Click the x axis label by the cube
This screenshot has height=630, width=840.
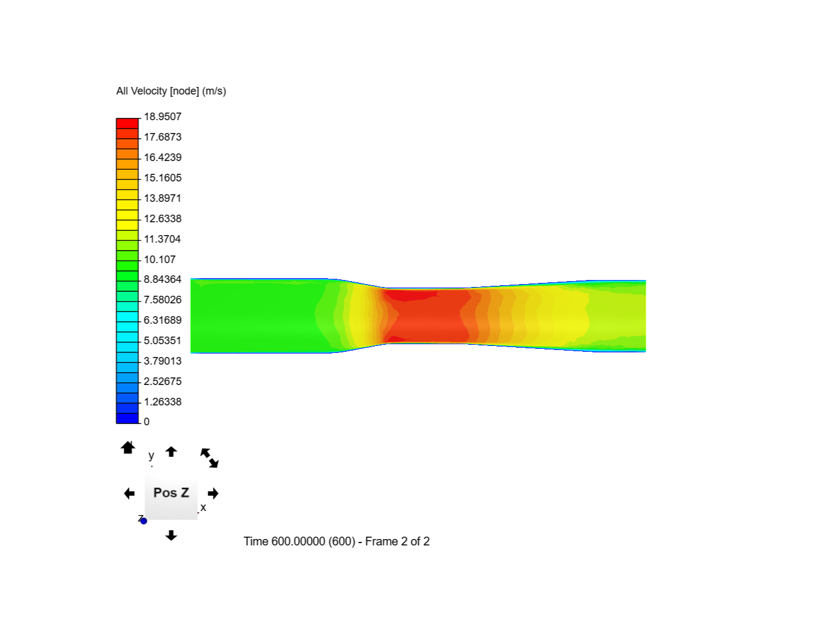pyautogui.click(x=203, y=508)
